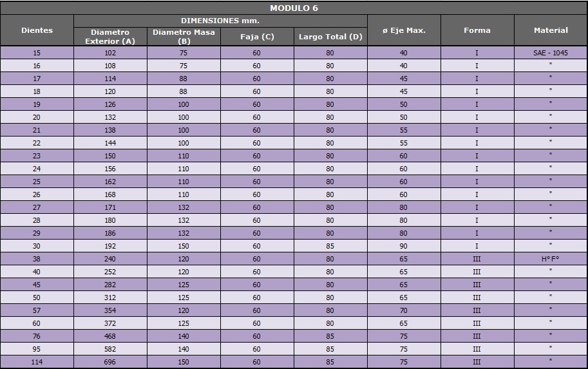Select the 90 max shaft diameter cell
This screenshot has width=588, height=369.
click(404, 246)
